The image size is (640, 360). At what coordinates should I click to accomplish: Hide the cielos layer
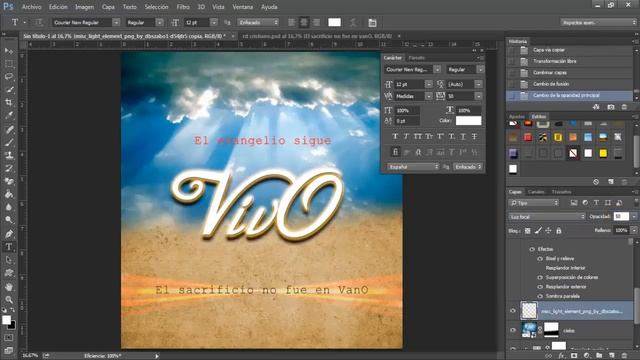click(x=513, y=330)
